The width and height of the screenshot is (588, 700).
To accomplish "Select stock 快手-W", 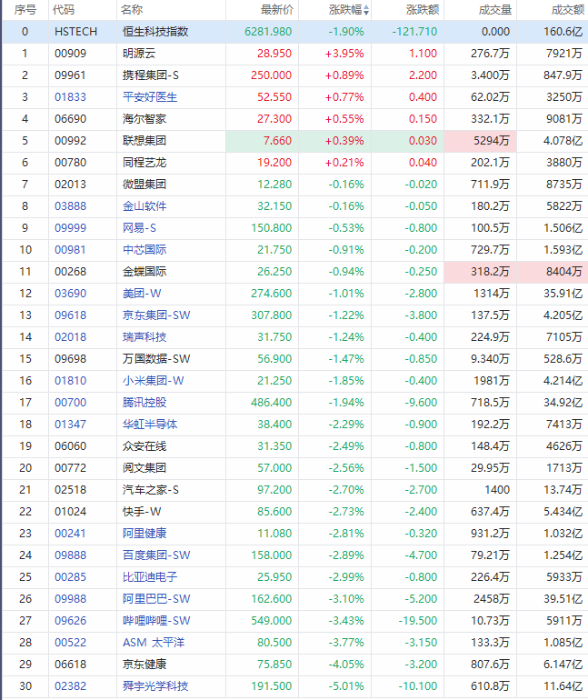I will point(142,512).
